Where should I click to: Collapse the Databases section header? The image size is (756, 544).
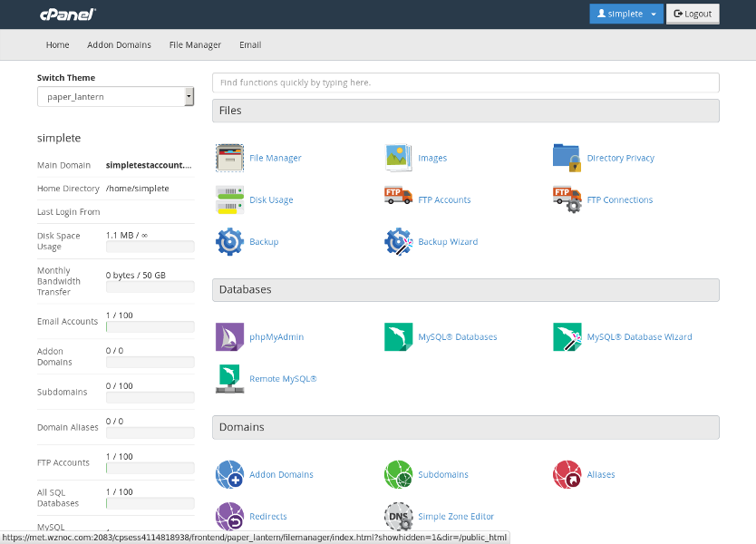(x=466, y=290)
